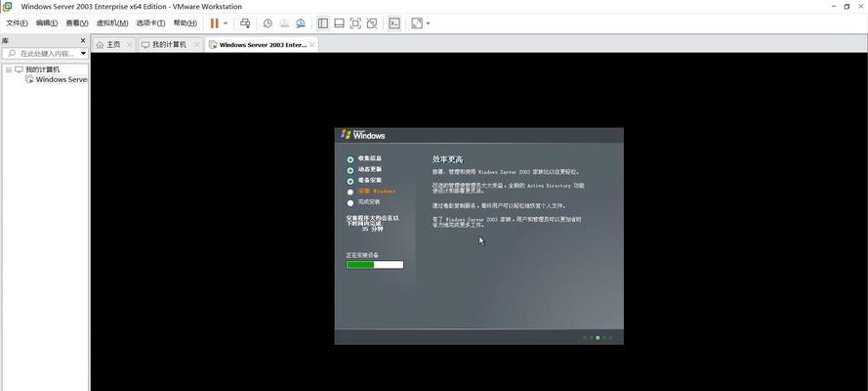Image resolution: width=868 pixels, height=391 pixels.
Task: Open the snapshot manager icon
Action: [300, 23]
